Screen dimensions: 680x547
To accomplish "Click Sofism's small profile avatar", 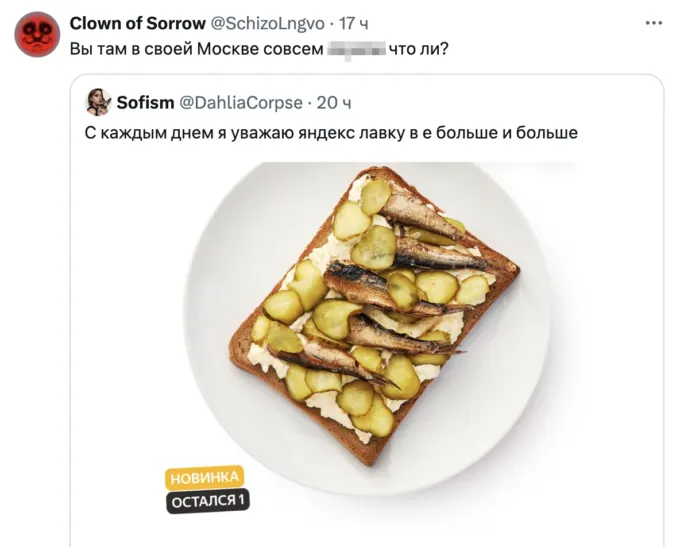I will point(98,102).
